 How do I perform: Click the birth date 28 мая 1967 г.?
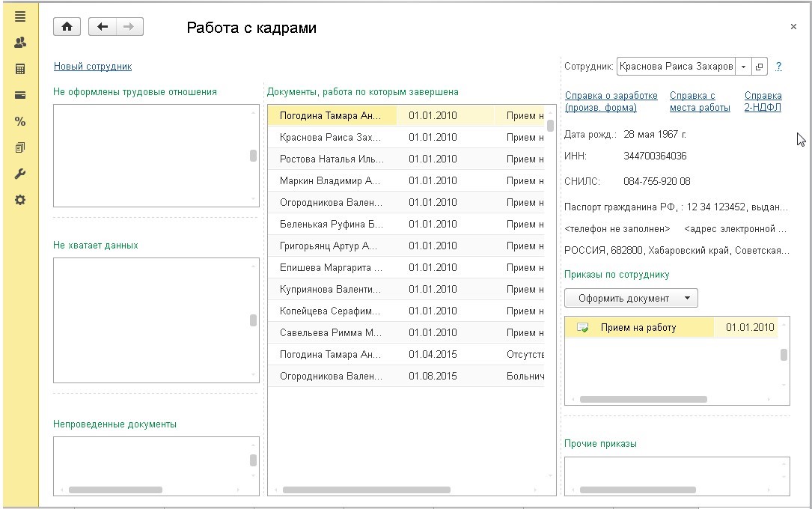655,135
